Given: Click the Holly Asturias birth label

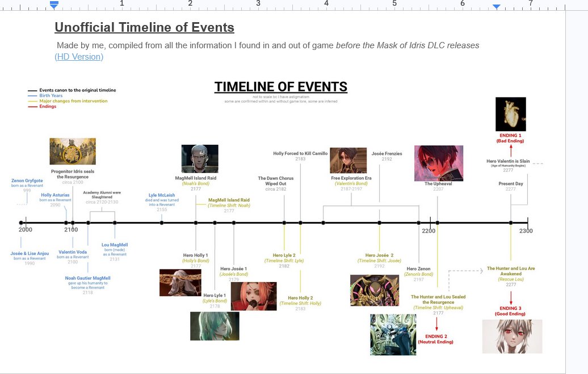Looking at the screenshot, I should coord(55,200).
